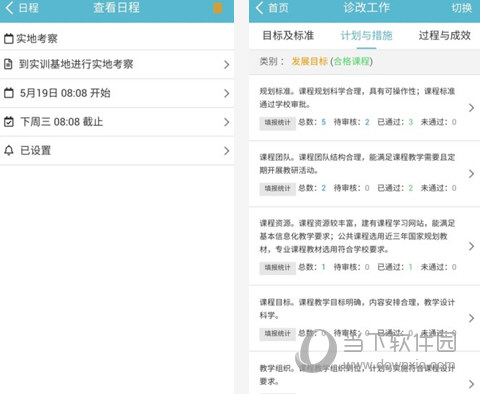Open the 课程目标 description text
Screen dimensions: 480x394
[x=357, y=309]
